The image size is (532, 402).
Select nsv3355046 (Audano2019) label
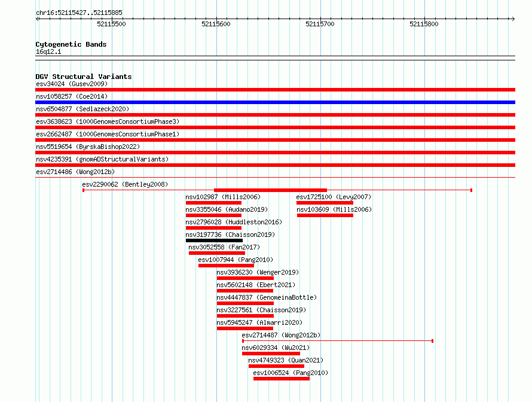(227, 209)
